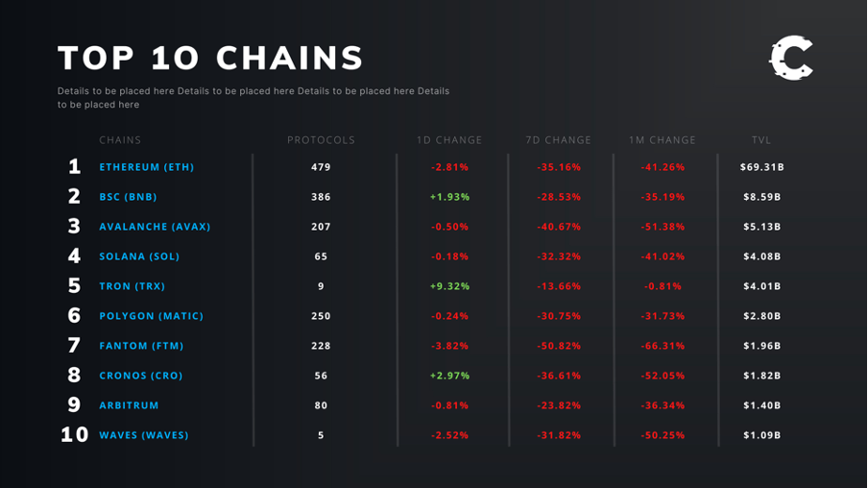
Task: Select the Arbitrum chain name
Action: (x=129, y=405)
